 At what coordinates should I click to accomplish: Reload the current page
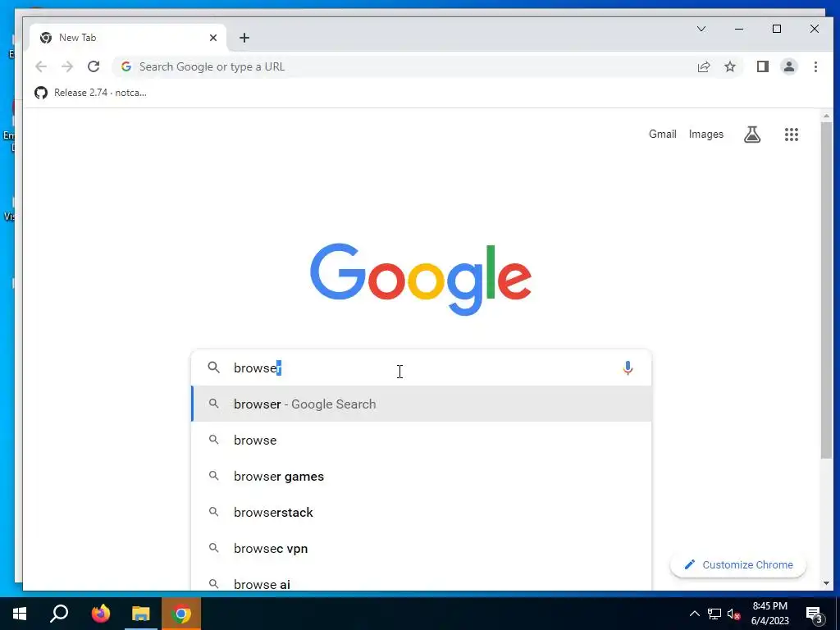tap(94, 66)
